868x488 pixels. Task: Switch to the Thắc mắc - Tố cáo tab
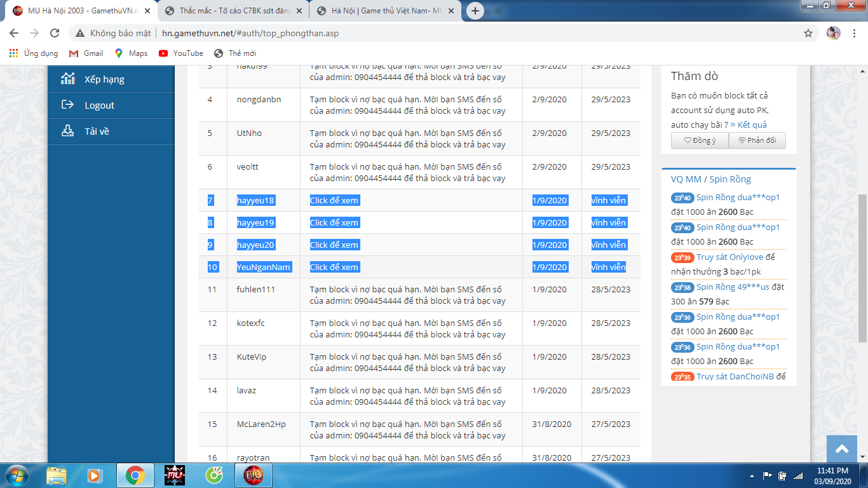(x=233, y=11)
